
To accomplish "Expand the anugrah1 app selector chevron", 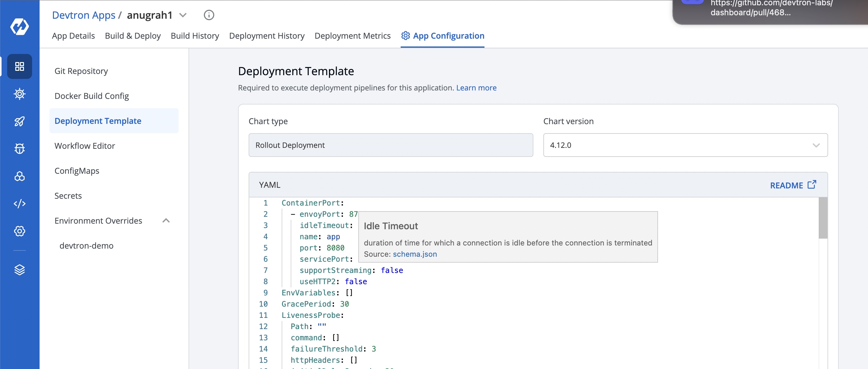I will click(183, 15).
